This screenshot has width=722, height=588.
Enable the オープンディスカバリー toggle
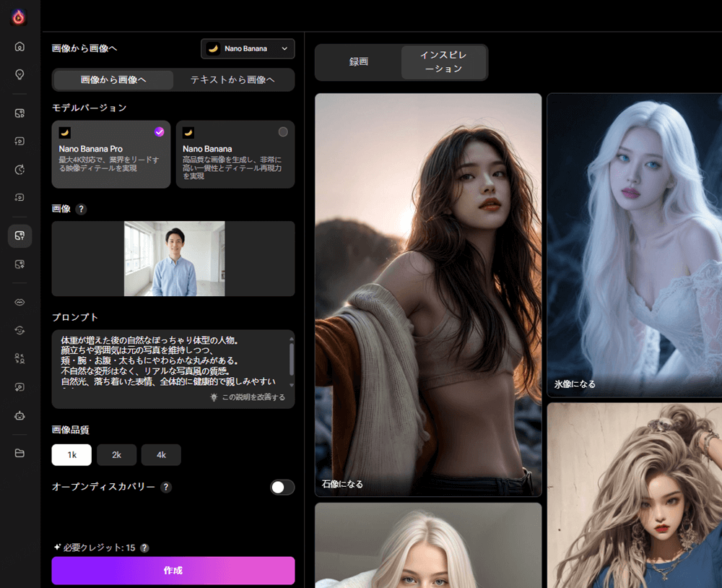pos(282,488)
